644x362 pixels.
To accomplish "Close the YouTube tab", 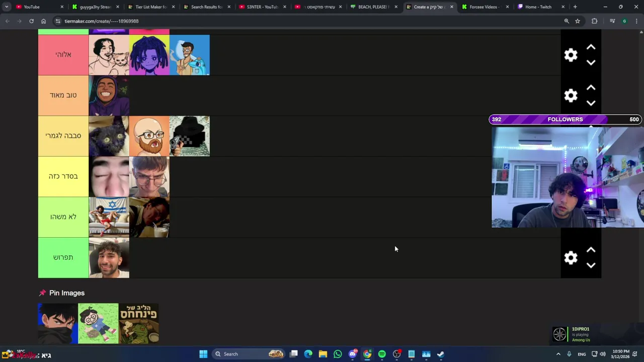I will coord(62,7).
